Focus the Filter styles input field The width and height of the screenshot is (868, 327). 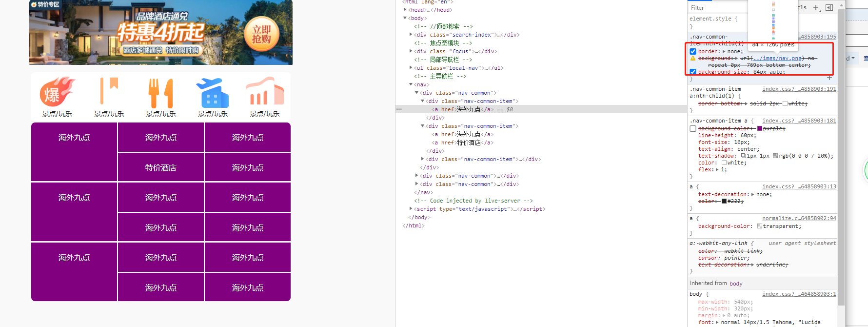tap(718, 7)
